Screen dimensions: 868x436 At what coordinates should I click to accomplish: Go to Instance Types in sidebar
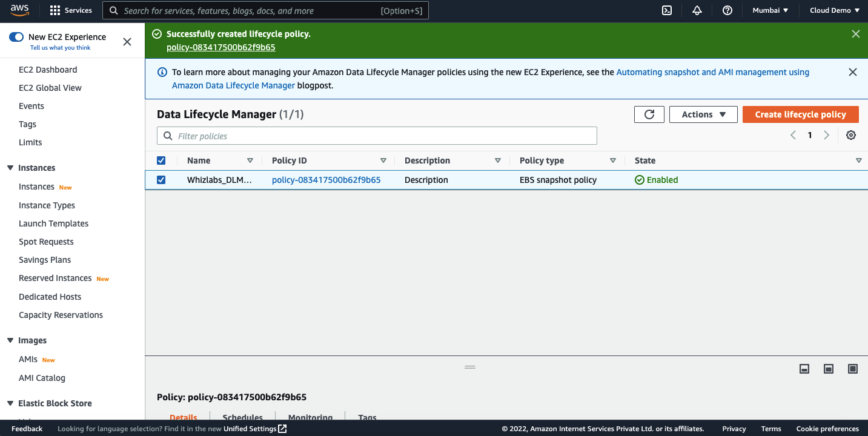coord(47,205)
